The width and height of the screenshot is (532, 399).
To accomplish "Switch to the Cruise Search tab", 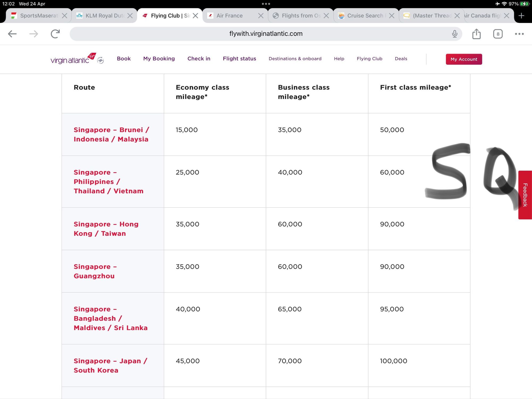I will pos(364,16).
